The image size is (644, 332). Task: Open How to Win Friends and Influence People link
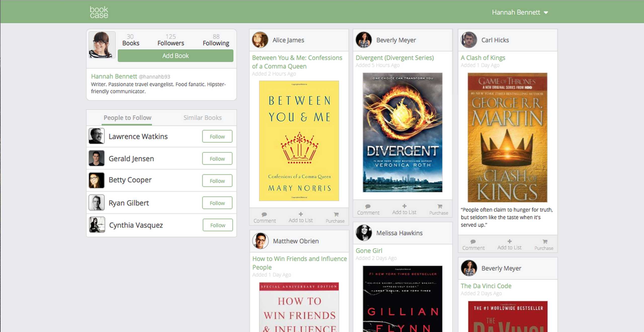(300, 263)
